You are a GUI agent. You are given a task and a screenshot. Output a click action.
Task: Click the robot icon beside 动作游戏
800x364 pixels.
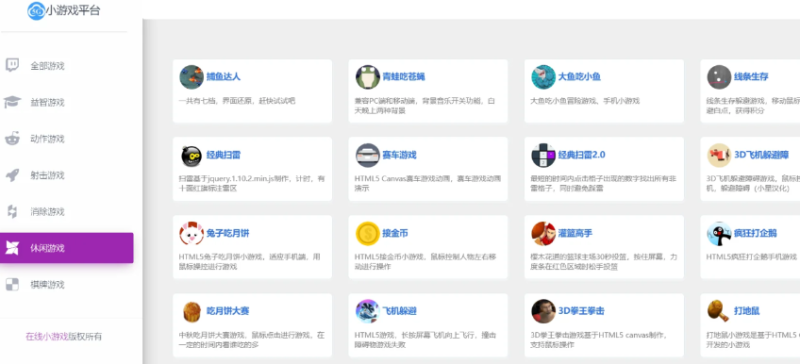click(x=12, y=138)
